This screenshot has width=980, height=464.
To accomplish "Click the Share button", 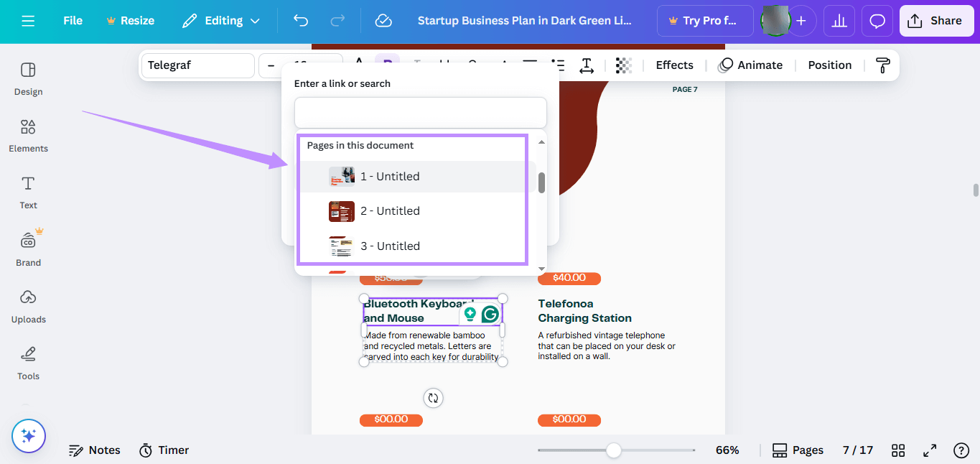I will pos(936,20).
